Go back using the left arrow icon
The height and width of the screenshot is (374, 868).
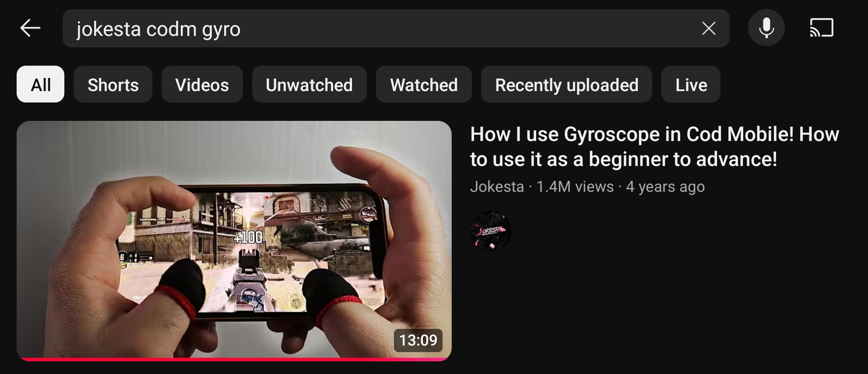pos(30,28)
